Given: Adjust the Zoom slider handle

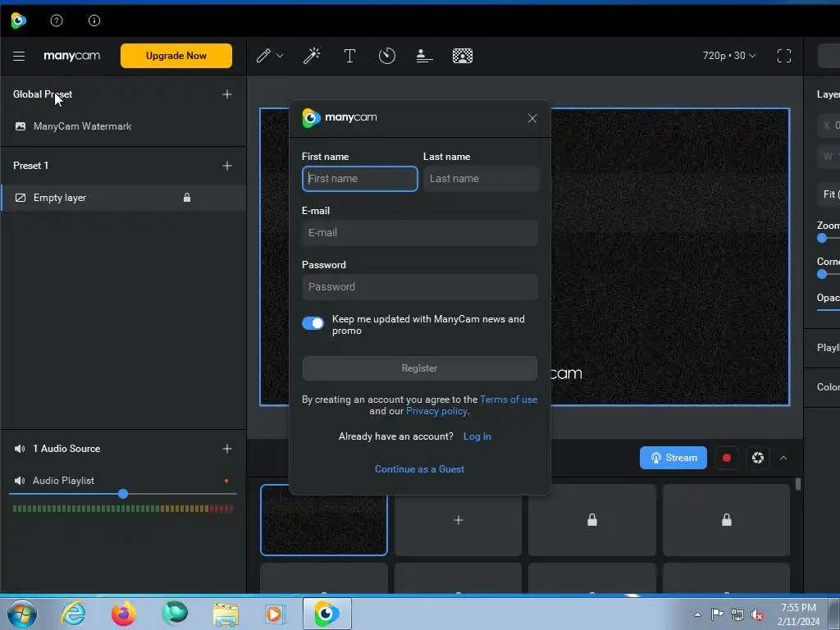Looking at the screenshot, I should tap(822, 239).
